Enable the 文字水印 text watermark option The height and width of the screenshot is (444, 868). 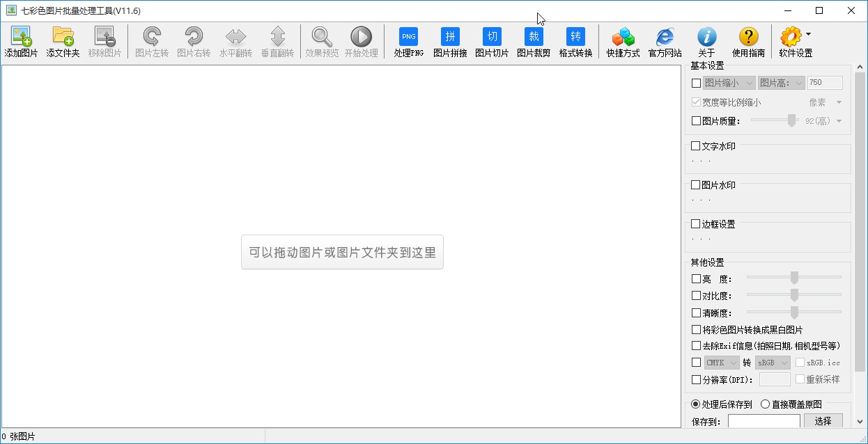tap(695, 145)
